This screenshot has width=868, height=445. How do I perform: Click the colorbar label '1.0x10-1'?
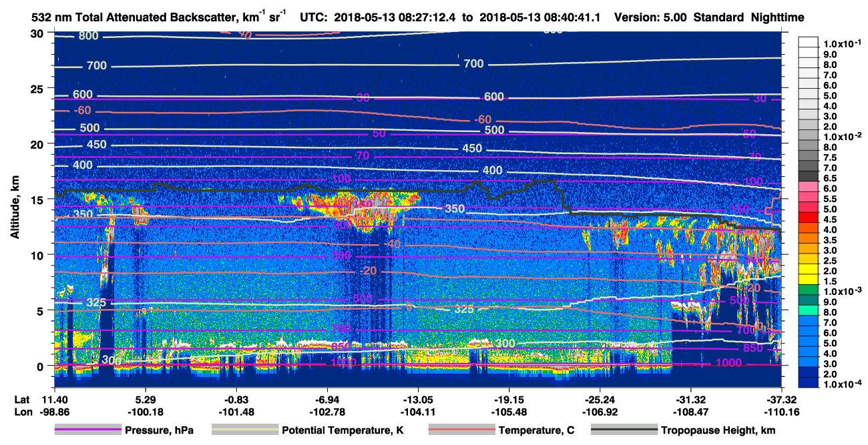[843, 44]
